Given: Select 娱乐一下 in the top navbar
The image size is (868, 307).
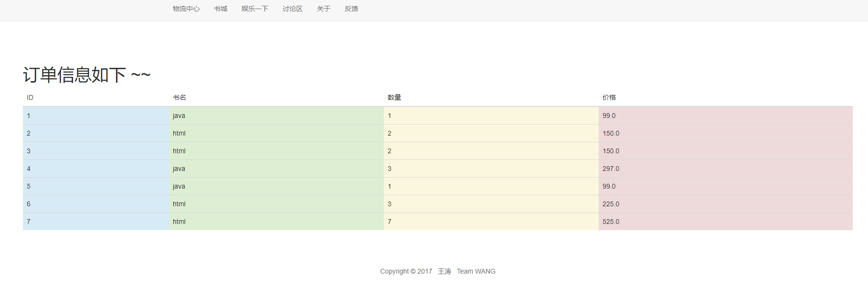Looking at the screenshot, I should tap(255, 9).
